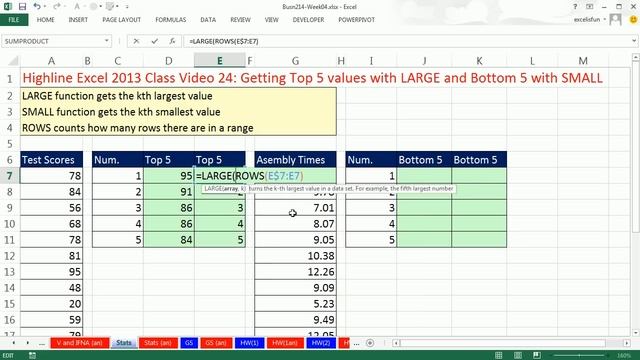The width and height of the screenshot is (640, 360).
Task: Select column E header
Action: [220, 61]
